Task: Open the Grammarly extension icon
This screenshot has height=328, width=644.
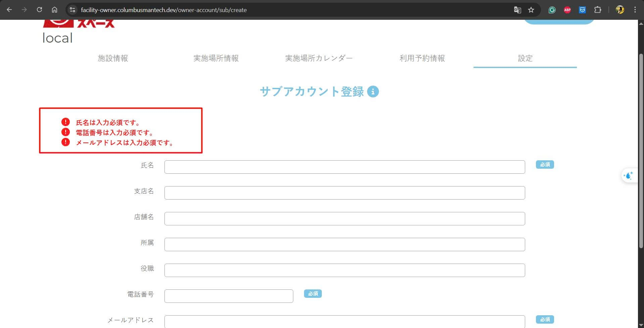Action: (x=552, y=10)
